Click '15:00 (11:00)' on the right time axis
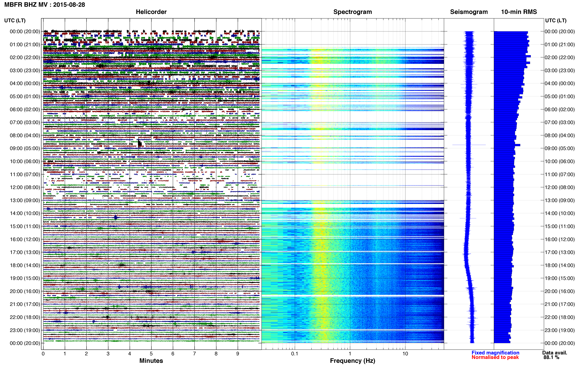Viewport: 588px width, 368px height. [x=560, y=226]
